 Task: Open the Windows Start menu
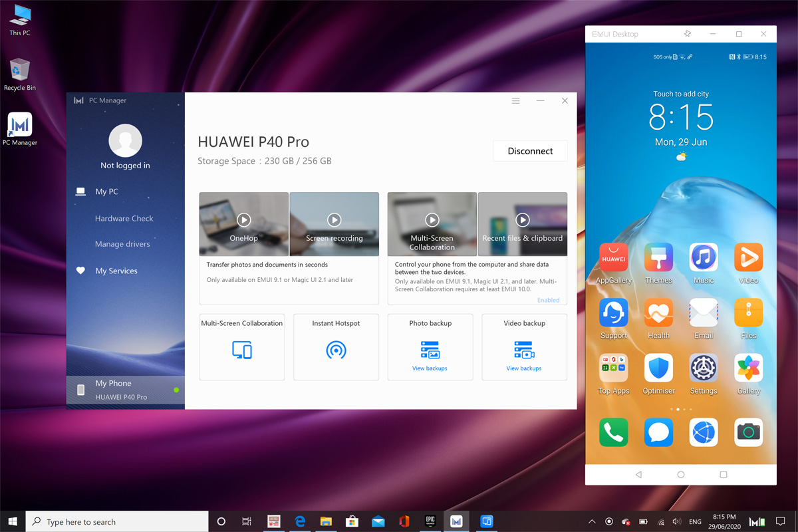click(12, 521)
